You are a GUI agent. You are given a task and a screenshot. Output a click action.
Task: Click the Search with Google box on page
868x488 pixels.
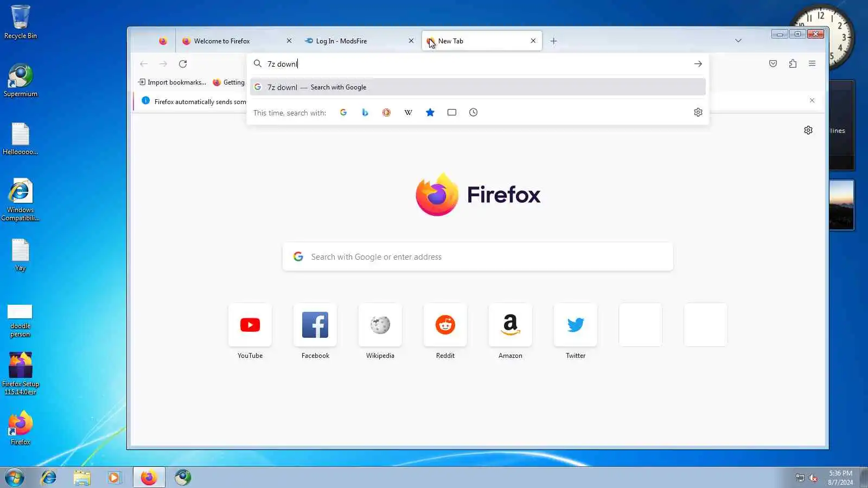point(477,257)
